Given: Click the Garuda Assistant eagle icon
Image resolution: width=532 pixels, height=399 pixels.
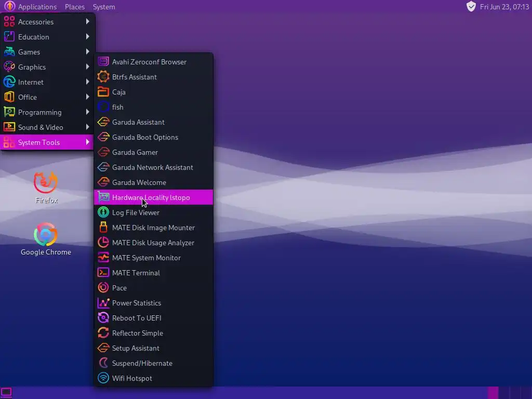Looking at the screenshot, I should point(103,122).
